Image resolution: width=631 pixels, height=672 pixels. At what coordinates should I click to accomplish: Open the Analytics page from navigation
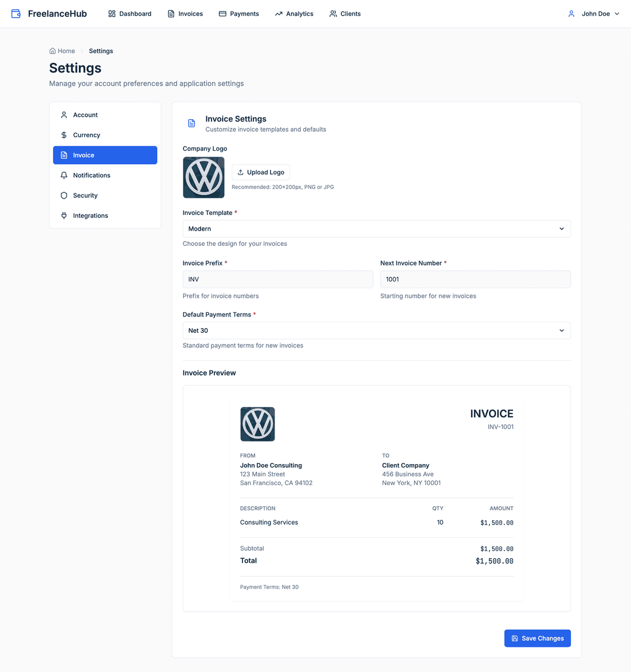coord(294,13)
